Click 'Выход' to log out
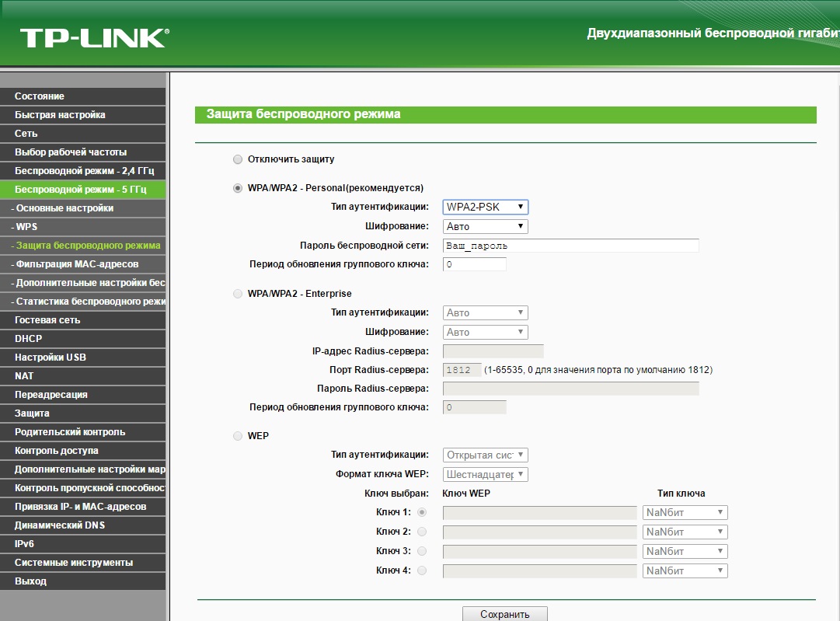This screenshot has height=621, width=840. coord(31,581)
